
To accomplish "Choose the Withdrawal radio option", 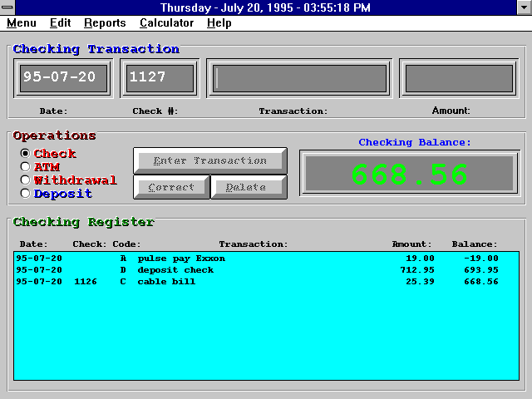I will (26, 180).
